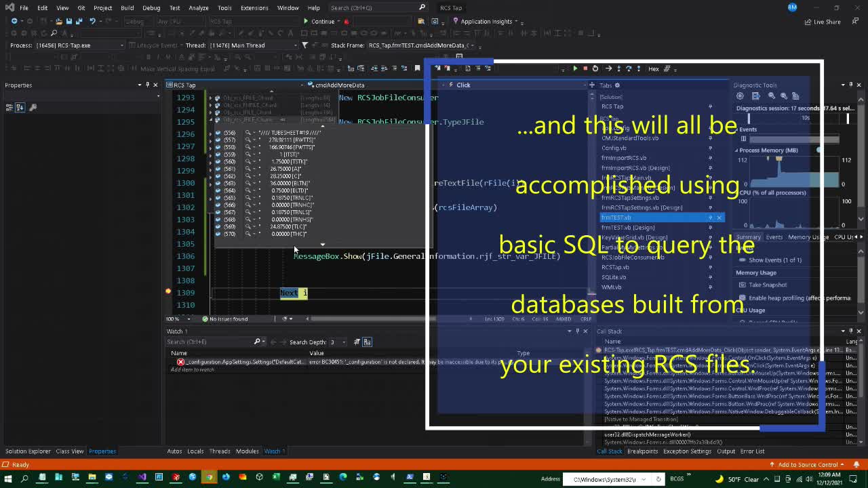Click the Undo icon
This screenshot has width=868, height=488.
(93, 21)
